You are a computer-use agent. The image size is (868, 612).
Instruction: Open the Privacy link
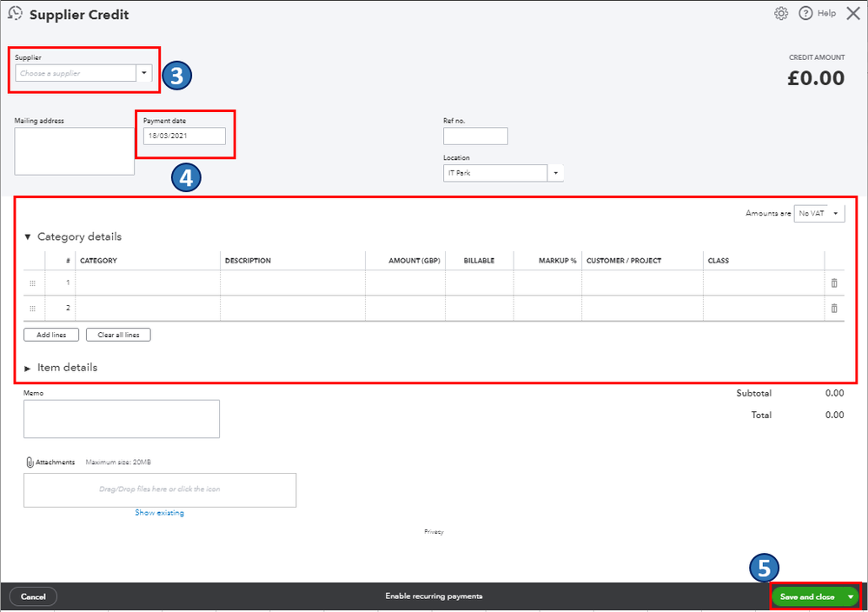click(434, 532)
